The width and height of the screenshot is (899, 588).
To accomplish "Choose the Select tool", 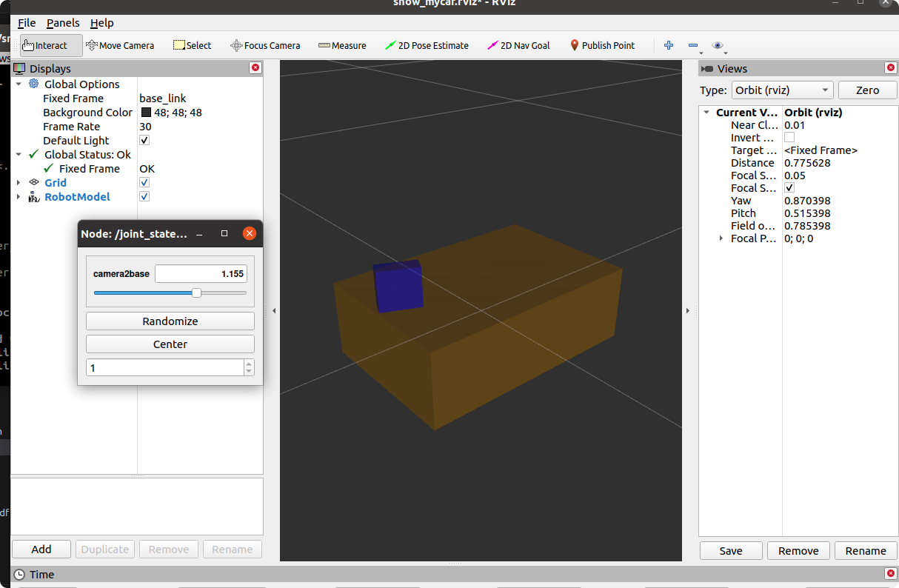I will [193, 45].
